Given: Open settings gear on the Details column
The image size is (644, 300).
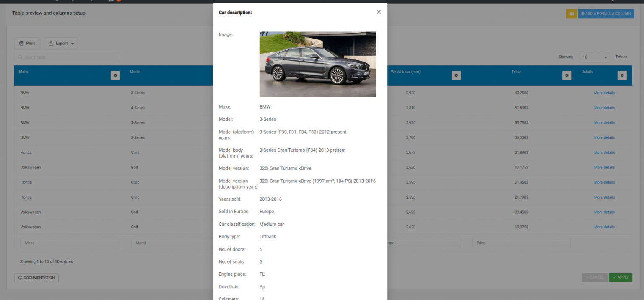Looking at the screenshot, I should (x=622, y=75).
